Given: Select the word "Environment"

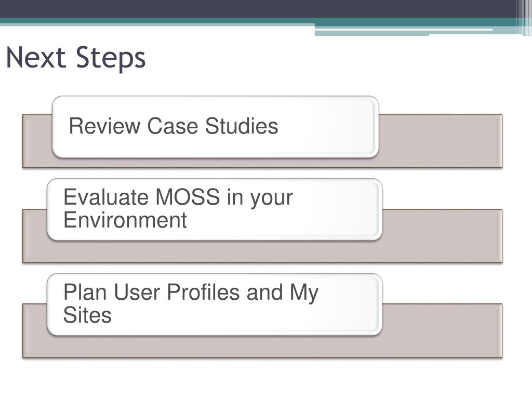Looking at the screenshot, I should pos(125,220).
